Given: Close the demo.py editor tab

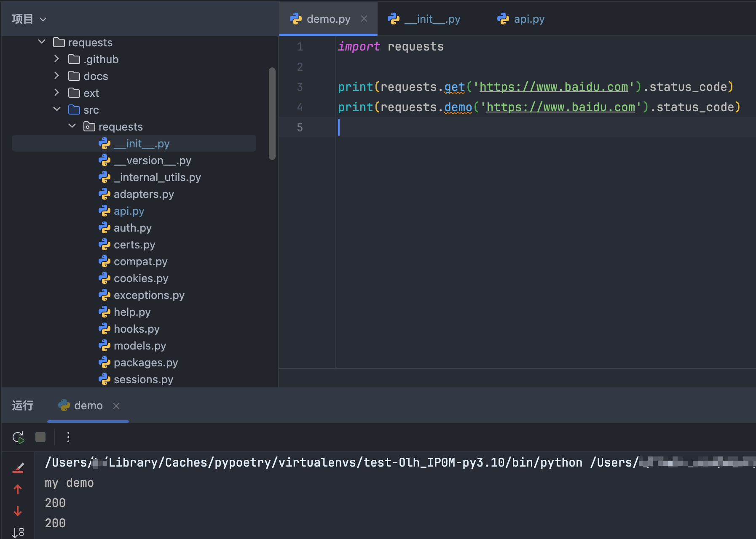Looking at the screenshot, I should [x=364, y=19].
